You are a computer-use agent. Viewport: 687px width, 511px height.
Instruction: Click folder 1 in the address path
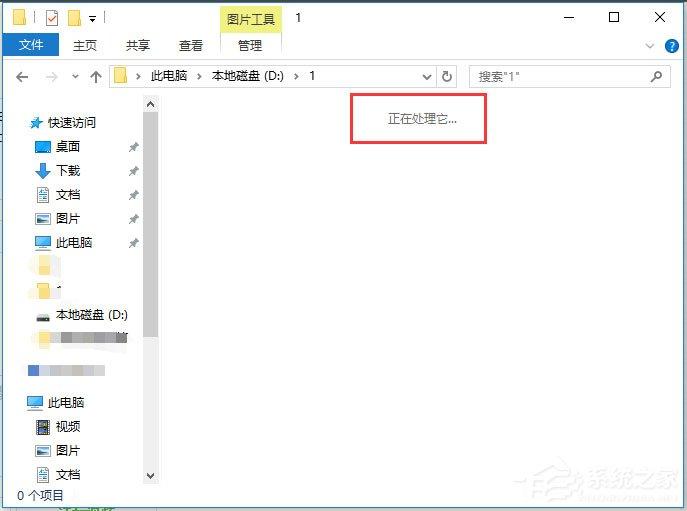pyautogui.click(x=312, y=76)
